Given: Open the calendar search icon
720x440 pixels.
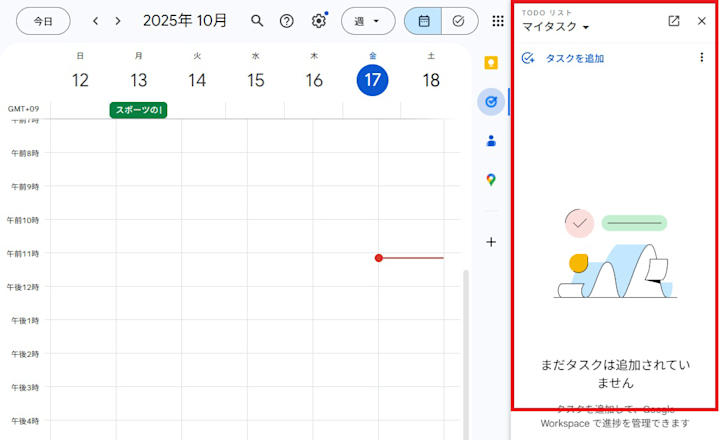Looking at the screenshot, I should click(257, 21).
